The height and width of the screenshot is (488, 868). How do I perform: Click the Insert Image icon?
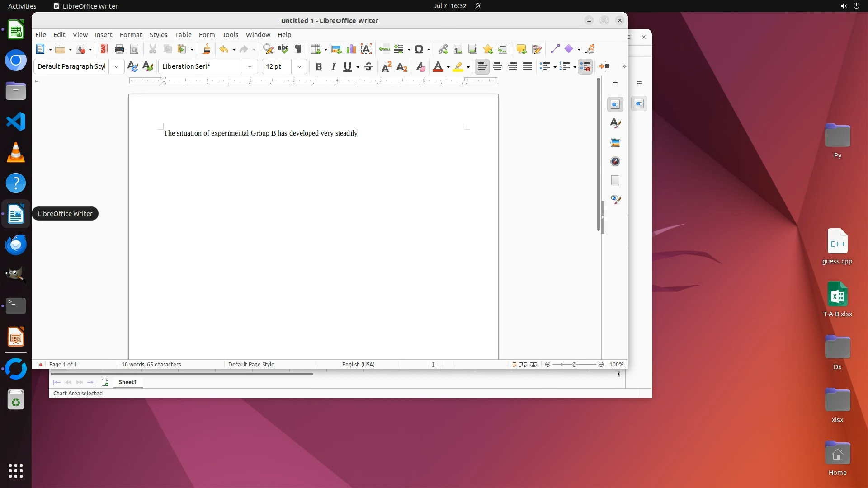pyautogui.click(x=336, y=49)
